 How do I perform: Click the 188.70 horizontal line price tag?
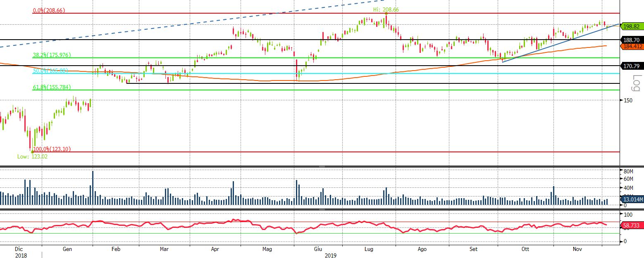tap(632, 40)
